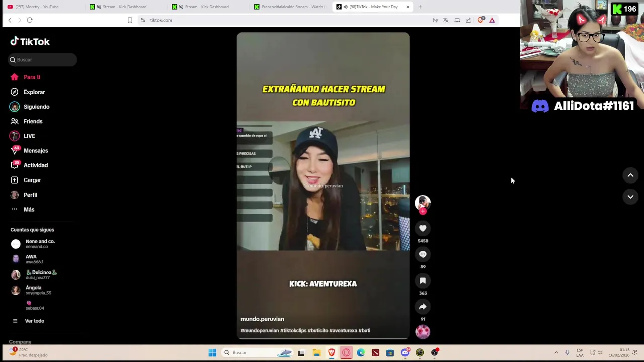Pause the playing TikTok video
The image size is (644, 362).
coord(323,186)
